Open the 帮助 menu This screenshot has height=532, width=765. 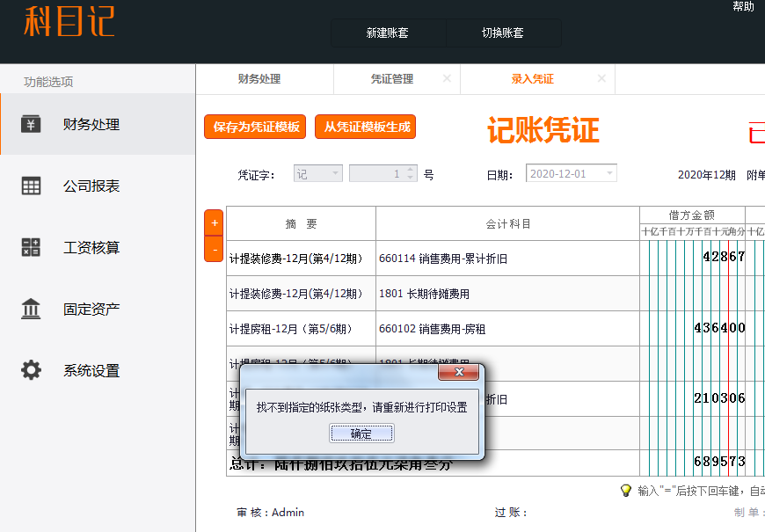tap(743, 7)
